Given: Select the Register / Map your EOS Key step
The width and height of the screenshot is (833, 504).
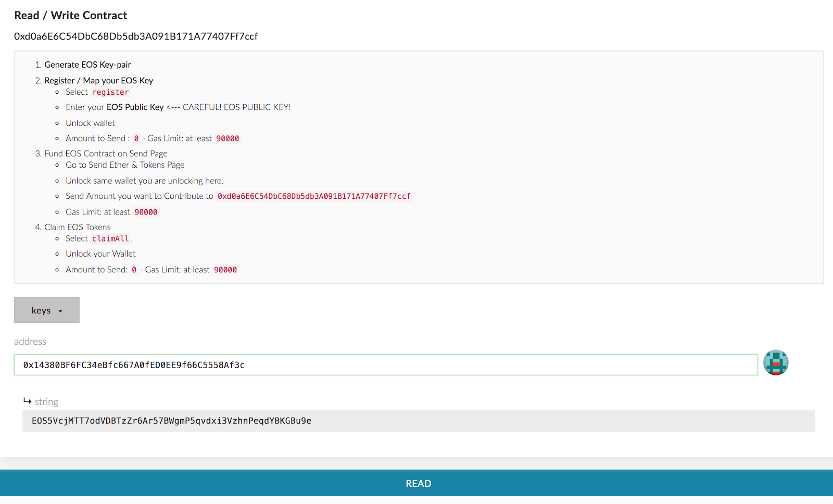Looking at the screenshot, I should pos(98,80).
